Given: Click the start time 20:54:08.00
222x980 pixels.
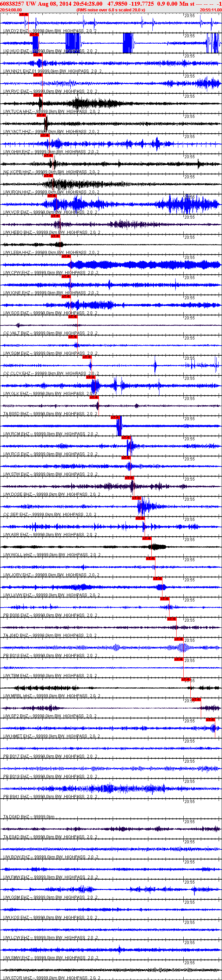Looking at the screenshot, I should point(11,10).
